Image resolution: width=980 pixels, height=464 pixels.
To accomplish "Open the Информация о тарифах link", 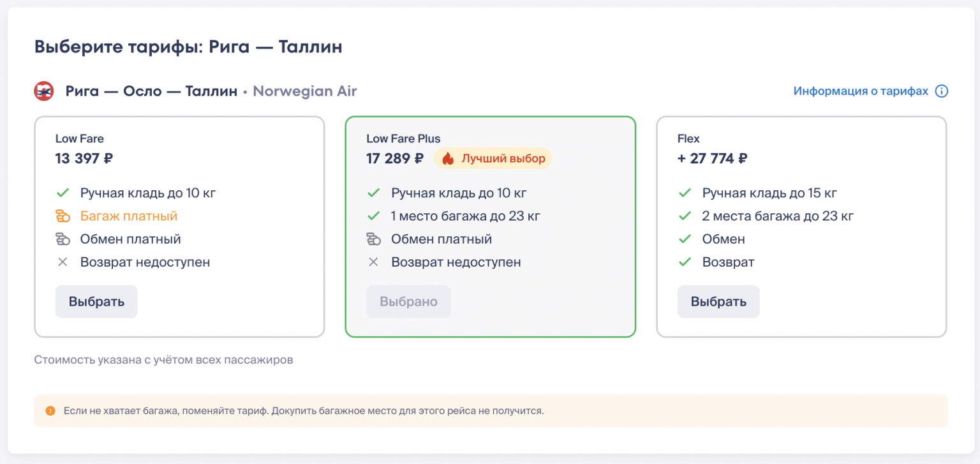I will coord(860,91).
